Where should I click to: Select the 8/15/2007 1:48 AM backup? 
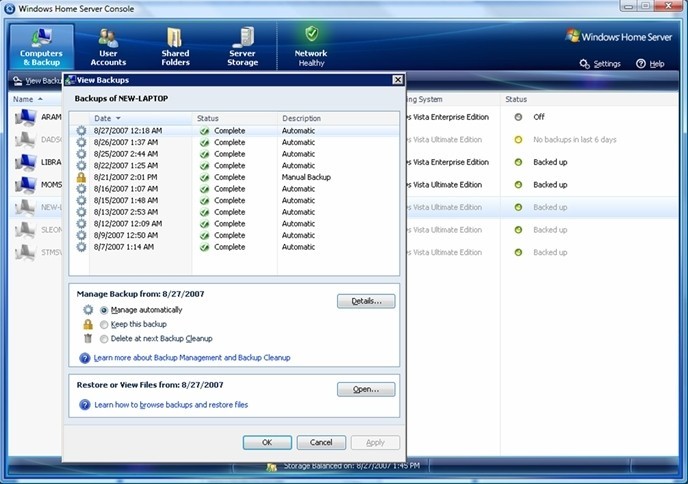[x=235, y=201]
